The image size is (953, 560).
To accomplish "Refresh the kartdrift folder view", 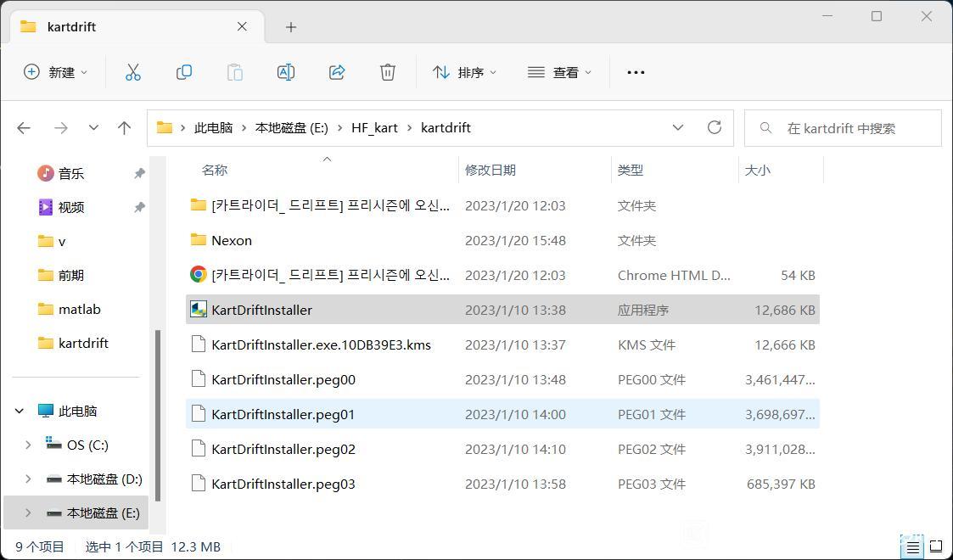I will (715, 127).
